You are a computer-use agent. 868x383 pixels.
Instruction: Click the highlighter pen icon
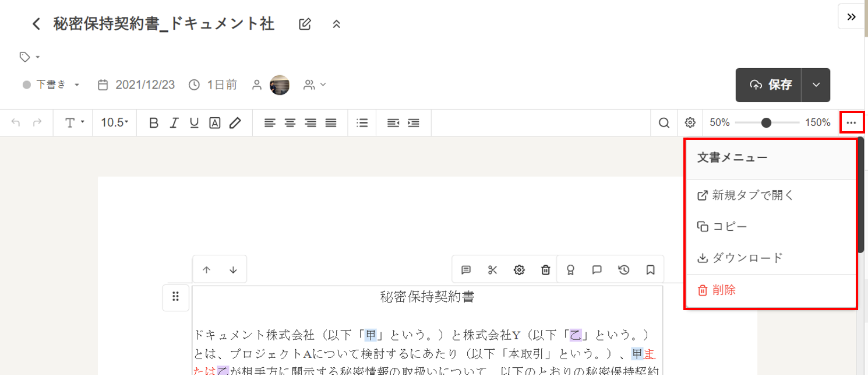click(x=235, y=123)
